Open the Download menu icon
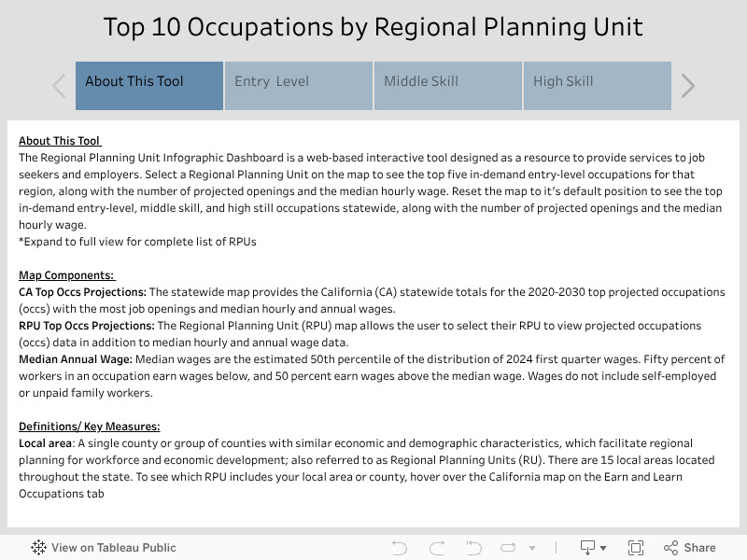The width and height of the screenshot is (747, 560). point(587,548)
